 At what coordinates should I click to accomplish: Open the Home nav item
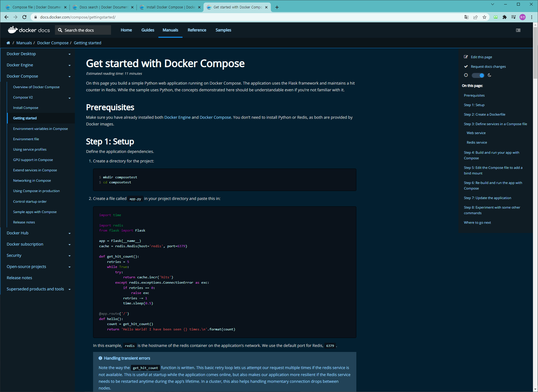[x=126, y=30]
